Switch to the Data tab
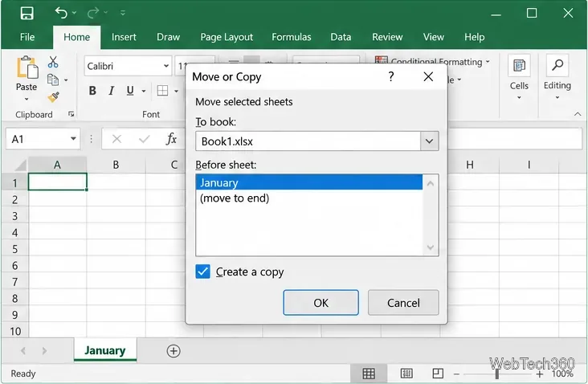 [341, 37]
